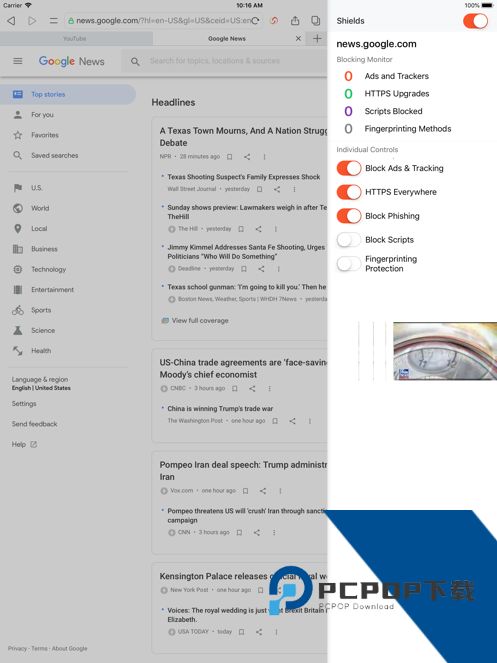Share the CNN Pompeo story

click(x=257, y=533)
